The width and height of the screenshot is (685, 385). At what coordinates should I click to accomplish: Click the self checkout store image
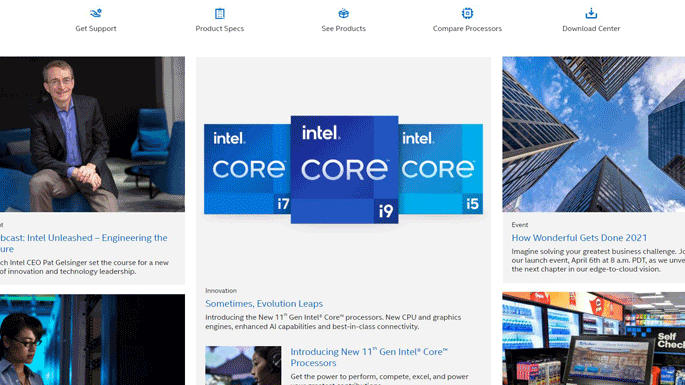click(x=594, y=339)
